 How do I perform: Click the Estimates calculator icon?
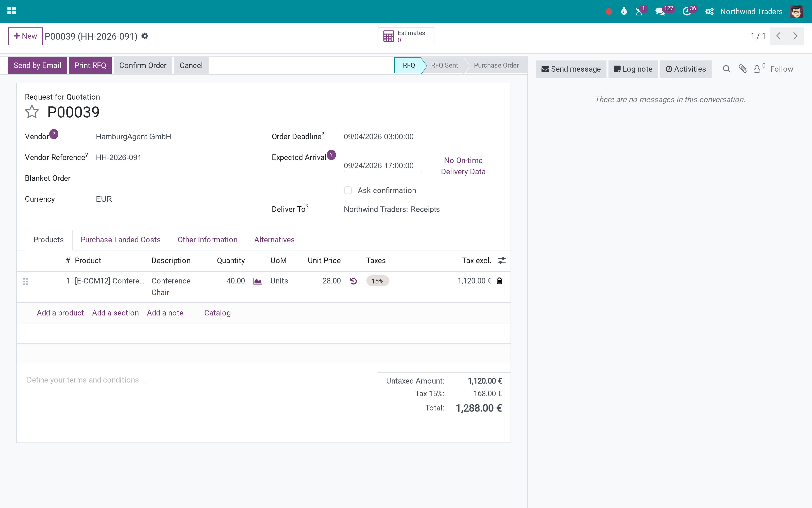[388, 36]
